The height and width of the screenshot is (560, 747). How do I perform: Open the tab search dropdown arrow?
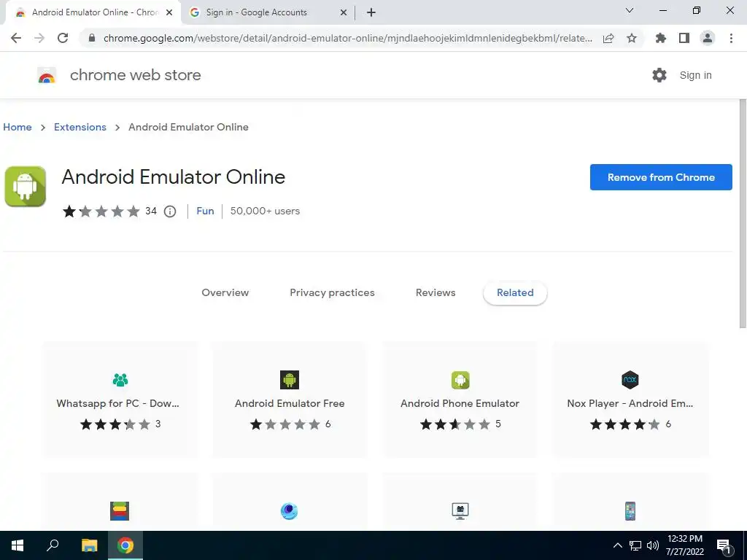point(630,10)
